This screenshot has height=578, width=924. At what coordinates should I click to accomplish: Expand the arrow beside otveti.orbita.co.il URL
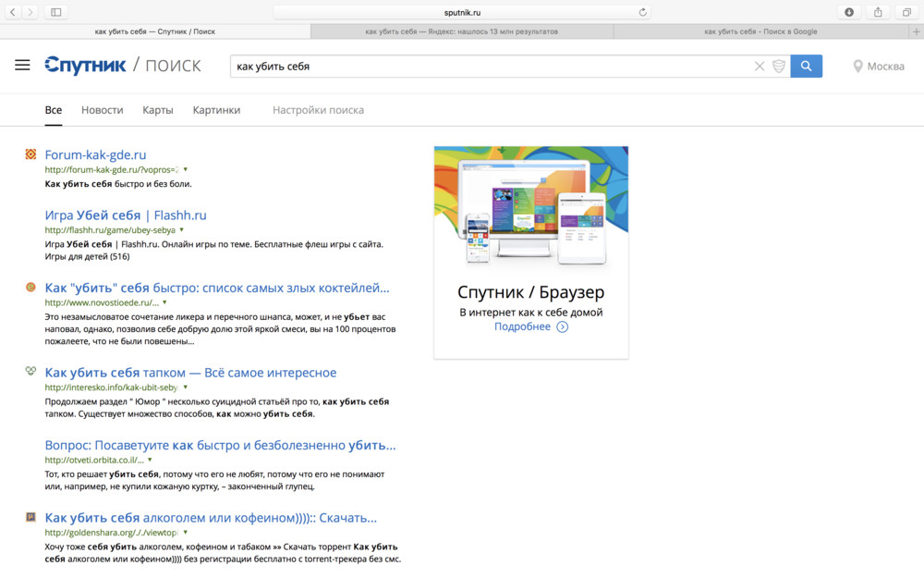click(150, 460)
